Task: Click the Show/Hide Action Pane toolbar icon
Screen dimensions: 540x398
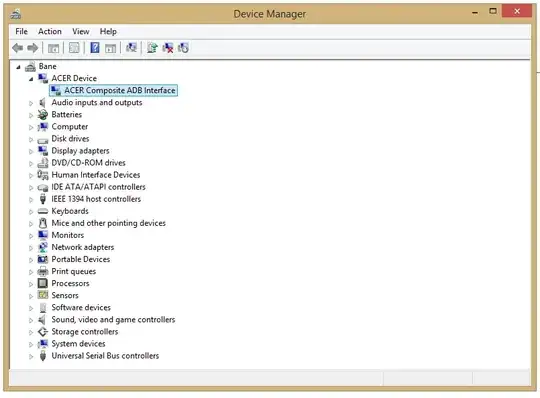Action: point(111,48)
